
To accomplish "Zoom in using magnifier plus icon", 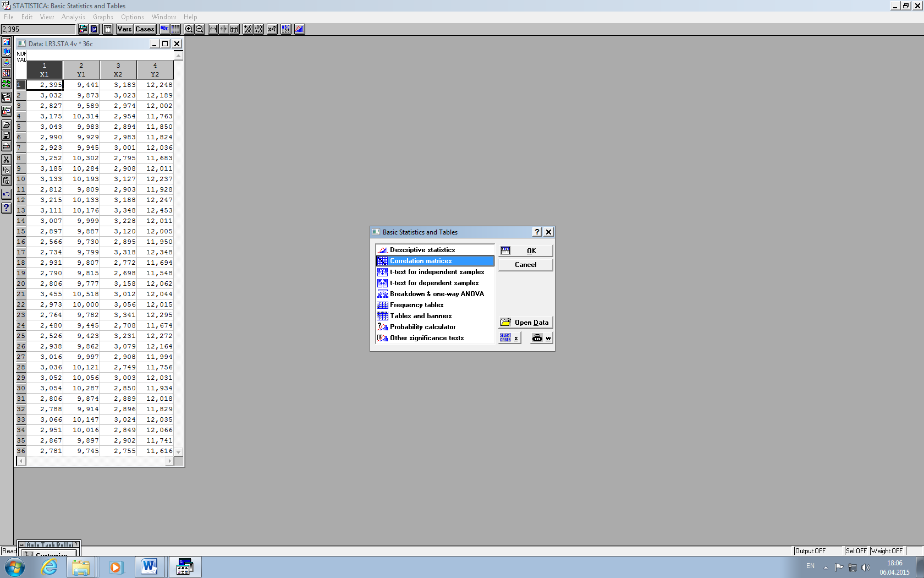I will 189,29.
